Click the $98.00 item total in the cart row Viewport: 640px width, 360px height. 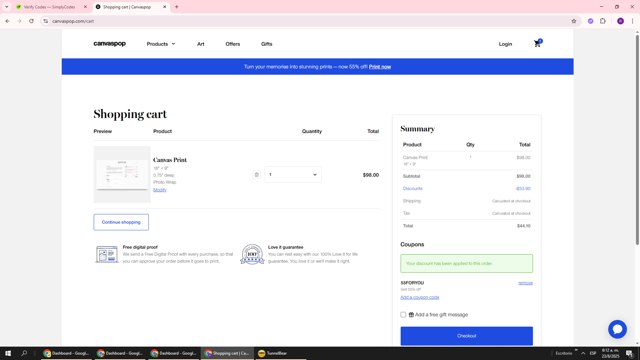point(371,175)
